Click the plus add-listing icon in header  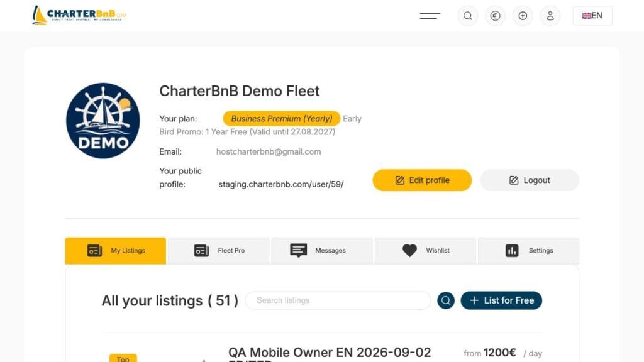[523, 16]
